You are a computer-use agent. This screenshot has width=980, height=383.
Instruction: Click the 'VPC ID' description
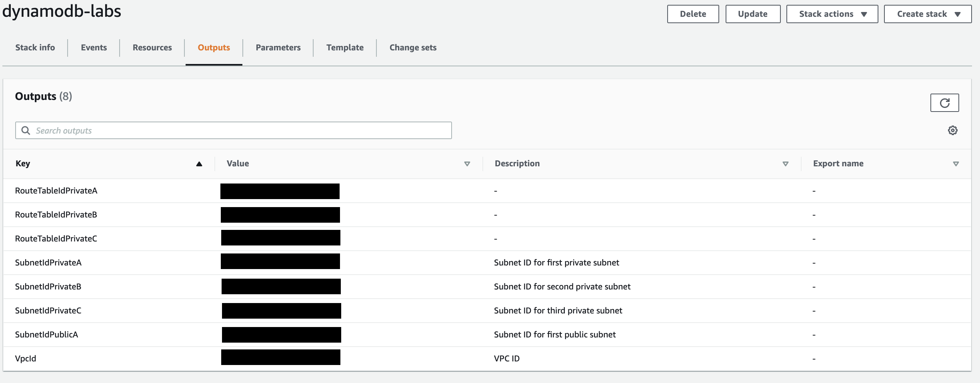click(x=507, y=359)
